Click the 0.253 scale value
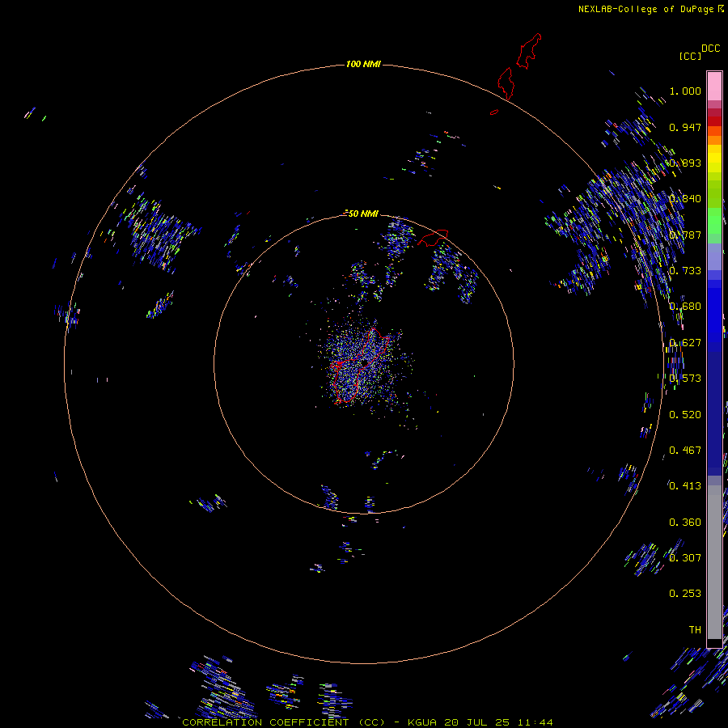728x728 pixels. point(685,594)
